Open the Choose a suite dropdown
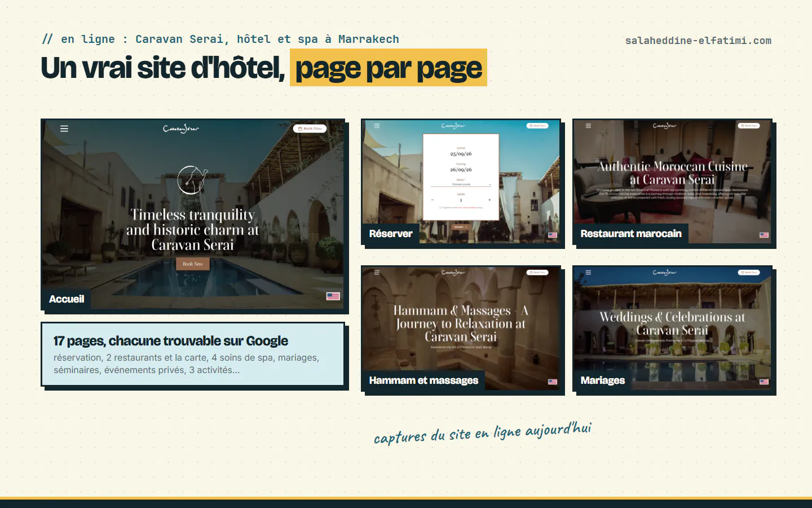 pyautogui.click(x=461, y=184)
